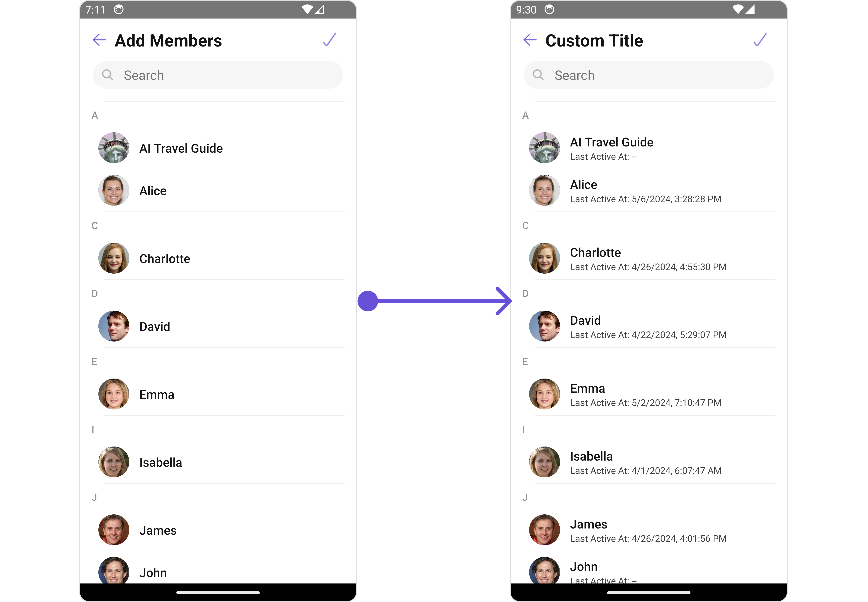Confirm selection with Custom Title checkmark
The image size is (868, 602).
(760, 40)
